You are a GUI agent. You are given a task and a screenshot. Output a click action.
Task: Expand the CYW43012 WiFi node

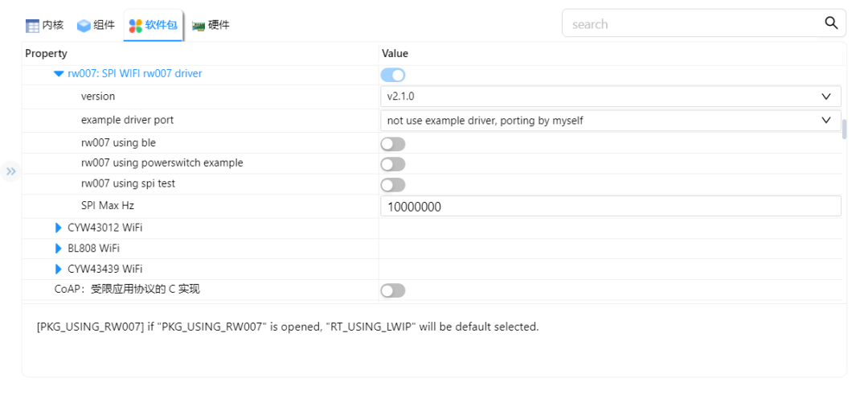59,228
